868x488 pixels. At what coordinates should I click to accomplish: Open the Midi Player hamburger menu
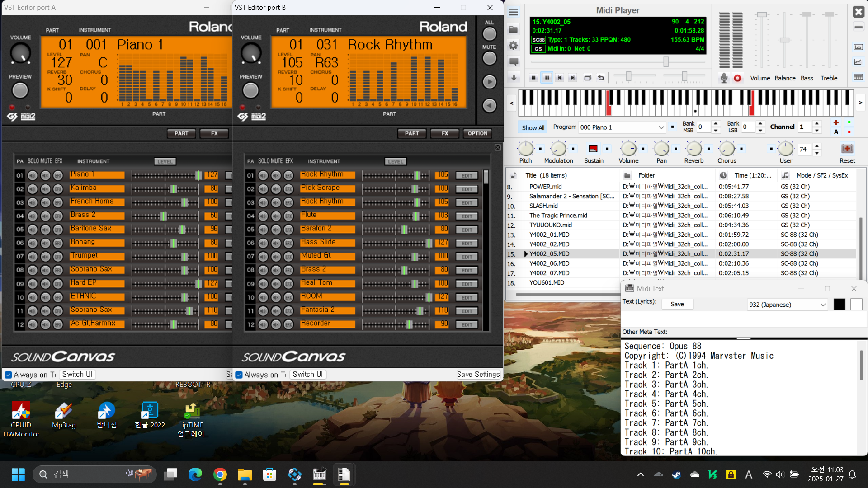[513, 12]
